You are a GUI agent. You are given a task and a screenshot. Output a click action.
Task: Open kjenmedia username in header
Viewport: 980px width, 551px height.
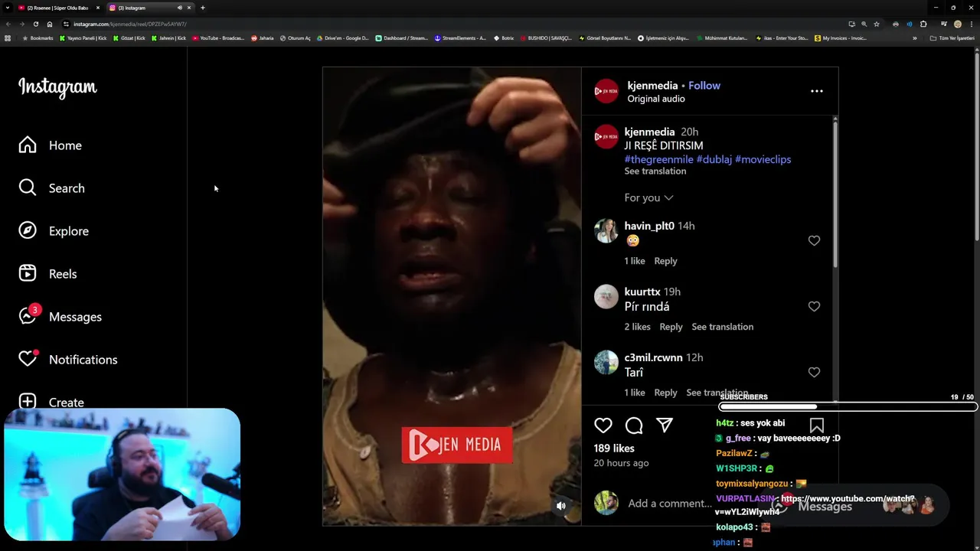(652, 86)
